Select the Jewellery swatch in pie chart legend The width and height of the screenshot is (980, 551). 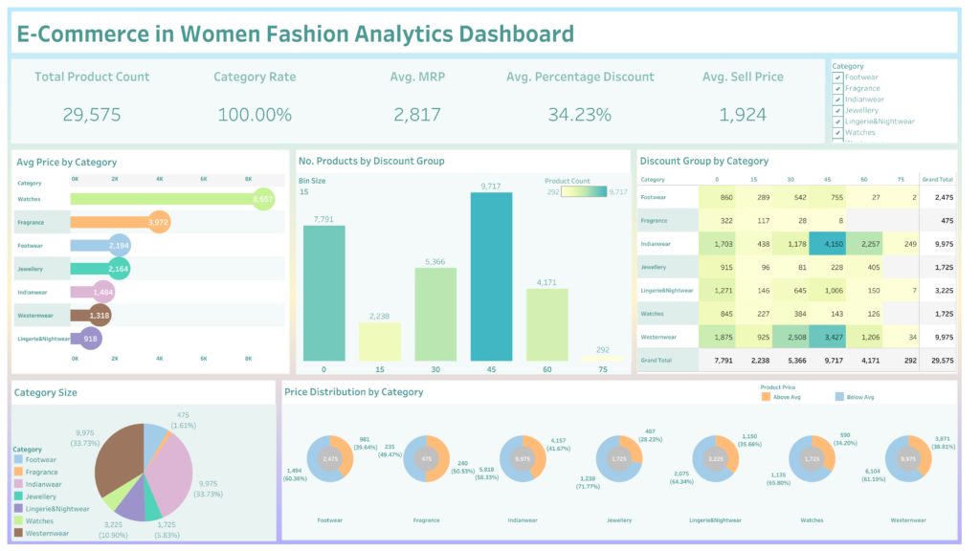[19, 496]
